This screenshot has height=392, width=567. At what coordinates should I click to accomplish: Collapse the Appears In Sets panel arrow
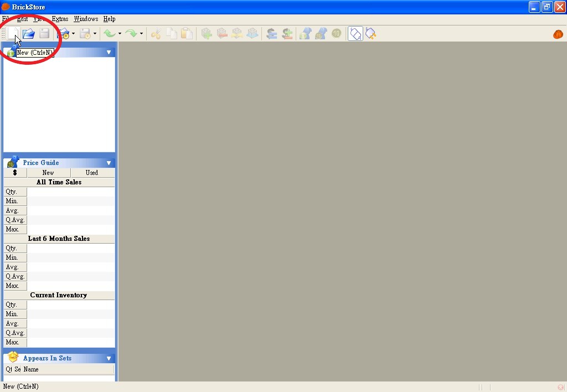pyautogui.click(x=109, y=358)
